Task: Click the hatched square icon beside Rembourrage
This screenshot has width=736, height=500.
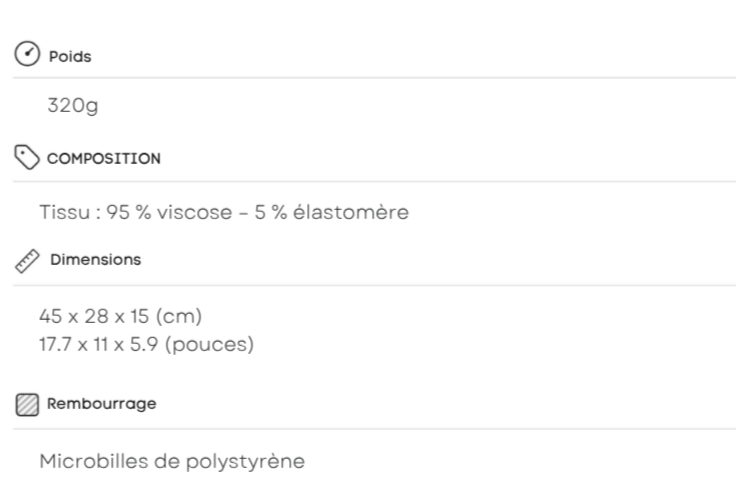Action: 27,405
